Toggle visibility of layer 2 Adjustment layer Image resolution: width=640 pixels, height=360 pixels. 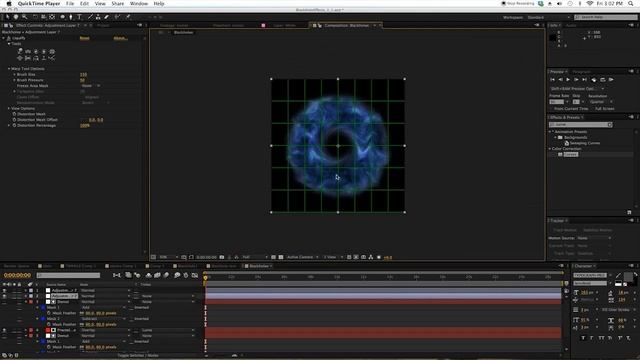pyautogui.click(x=4, y=296)
